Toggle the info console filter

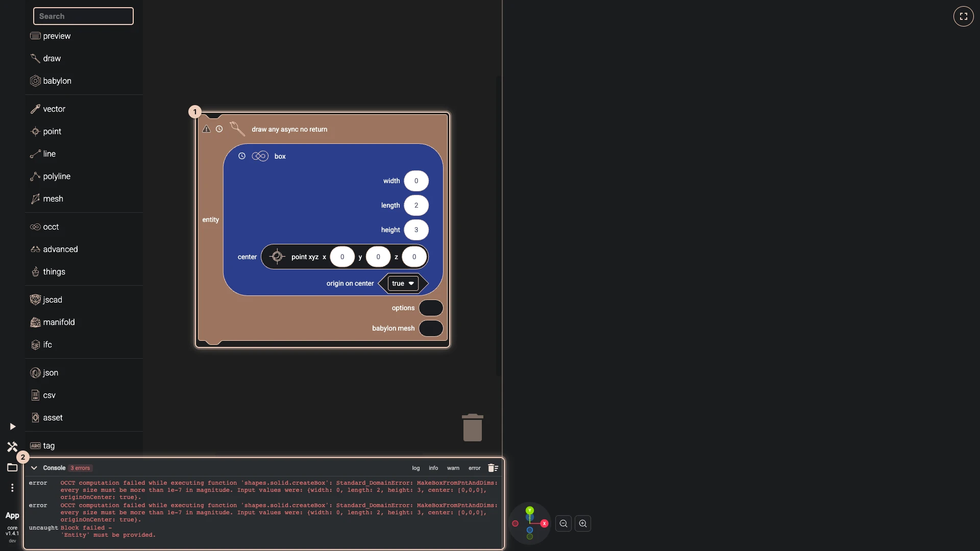click(x=433, y=468)
